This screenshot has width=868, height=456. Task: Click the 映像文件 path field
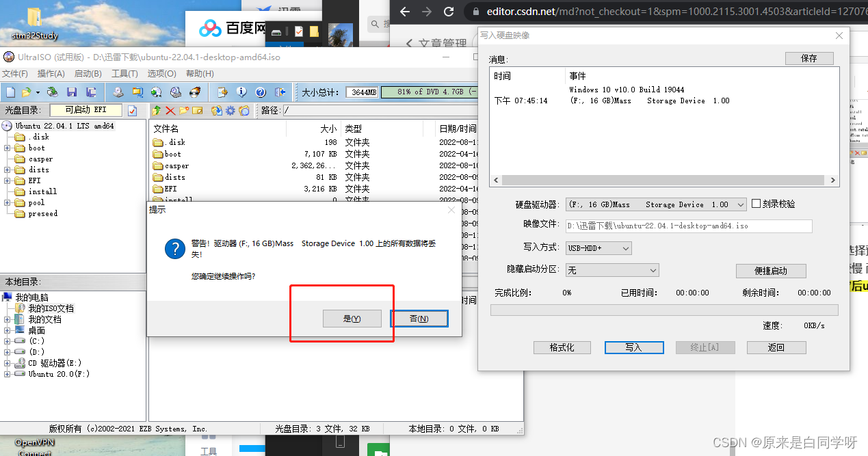pyautogui.click(x=689, y=226)
